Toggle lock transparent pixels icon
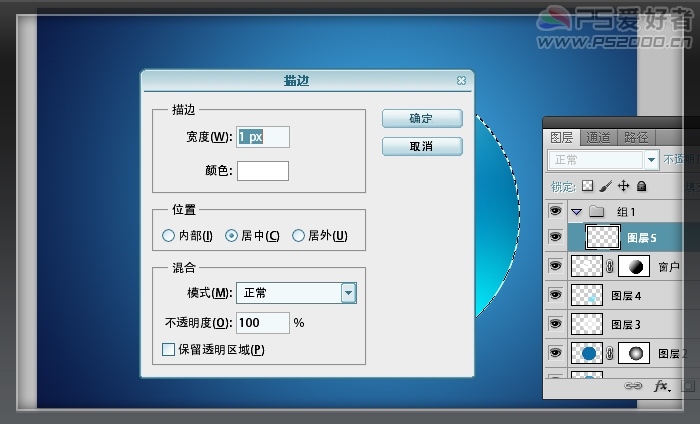The image size is (700, 424). pos(588,186)
